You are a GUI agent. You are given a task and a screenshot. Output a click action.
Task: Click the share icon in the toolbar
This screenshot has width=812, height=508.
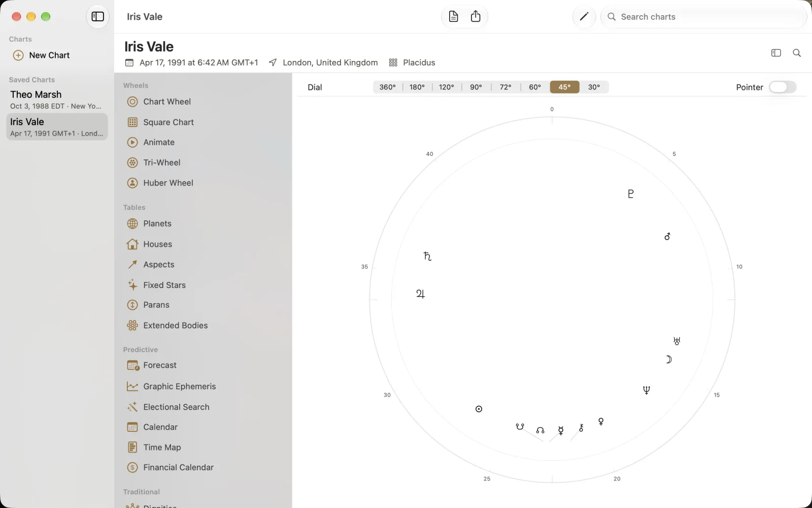pyautogui.click(x=476, y=17)
